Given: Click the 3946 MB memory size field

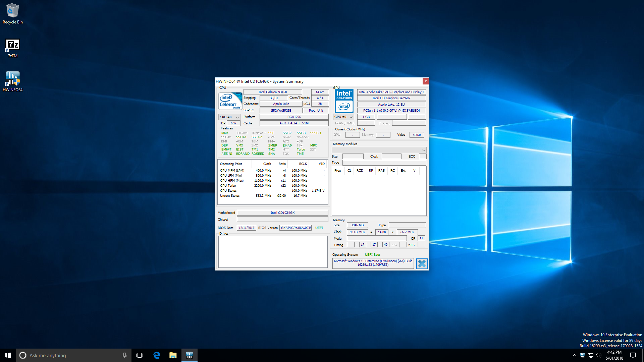Looking at the screenshot, I should coord(357,225).
